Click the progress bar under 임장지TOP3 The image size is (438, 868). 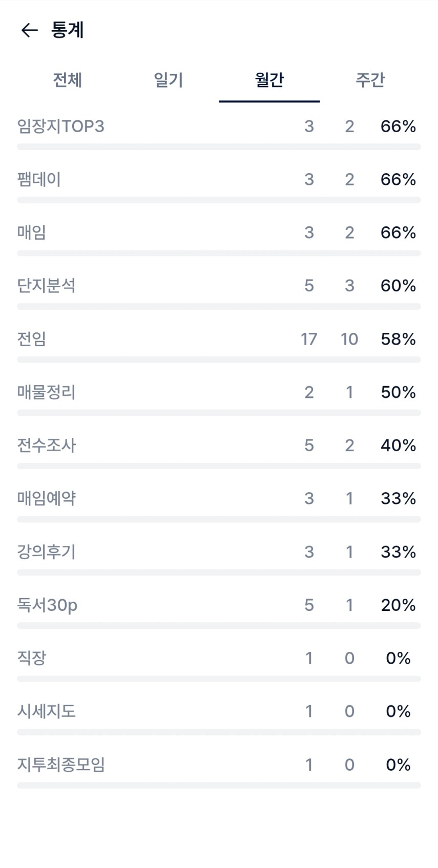pos(219,147)
